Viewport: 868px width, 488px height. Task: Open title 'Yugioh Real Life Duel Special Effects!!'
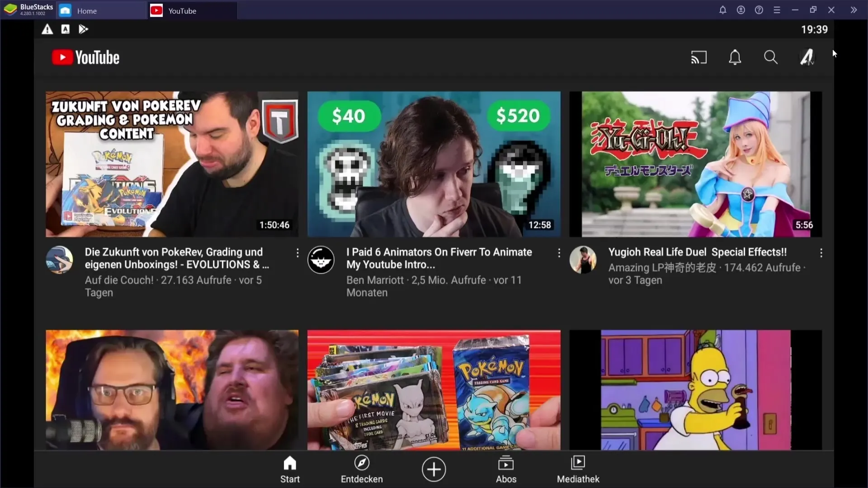coord(698,252)
